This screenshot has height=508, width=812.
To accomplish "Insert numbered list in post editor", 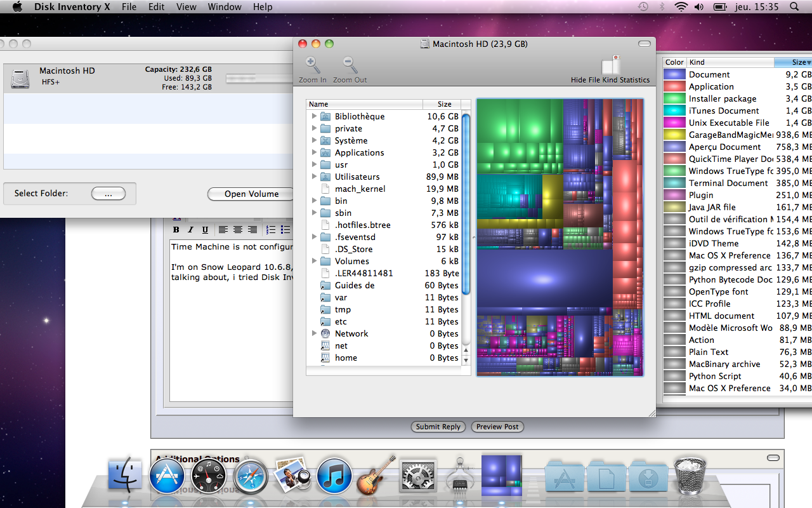I will click(x=271, y=230).
